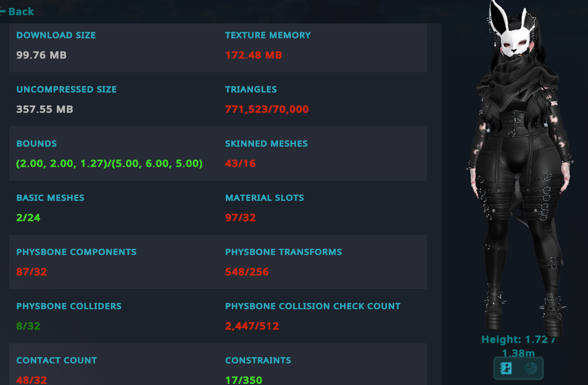This screenshot has width=588, height=385.
Task: Click the 87/32 physbone components value
Action: 31,272
